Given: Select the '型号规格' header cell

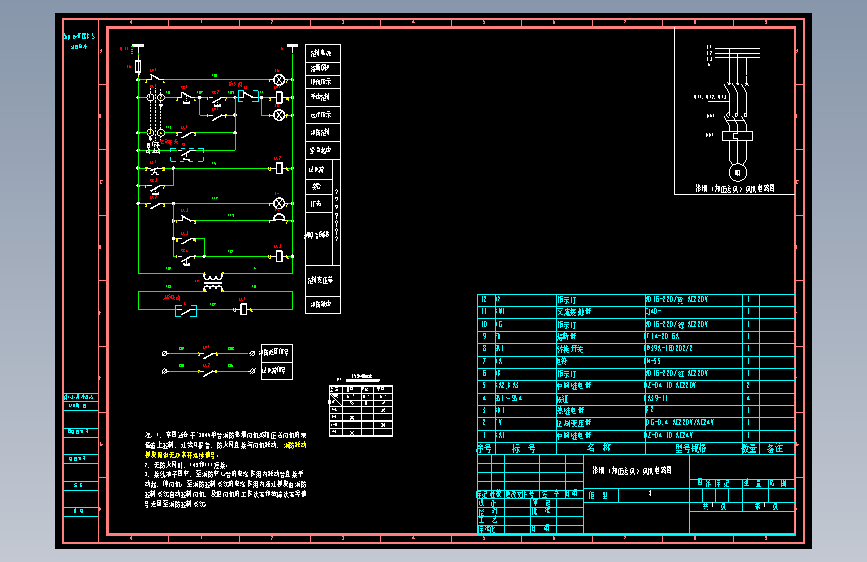Looking at the screenshot, I should (x=693, y=448).
